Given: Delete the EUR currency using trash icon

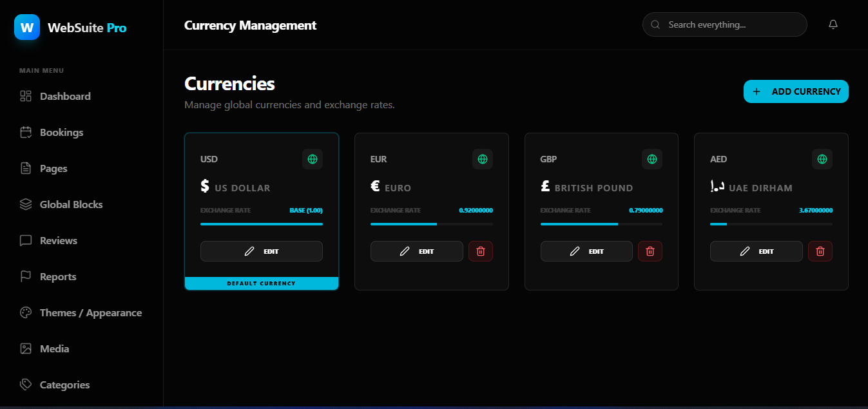Looking at the screenshot, I should (x=480, y=251).
